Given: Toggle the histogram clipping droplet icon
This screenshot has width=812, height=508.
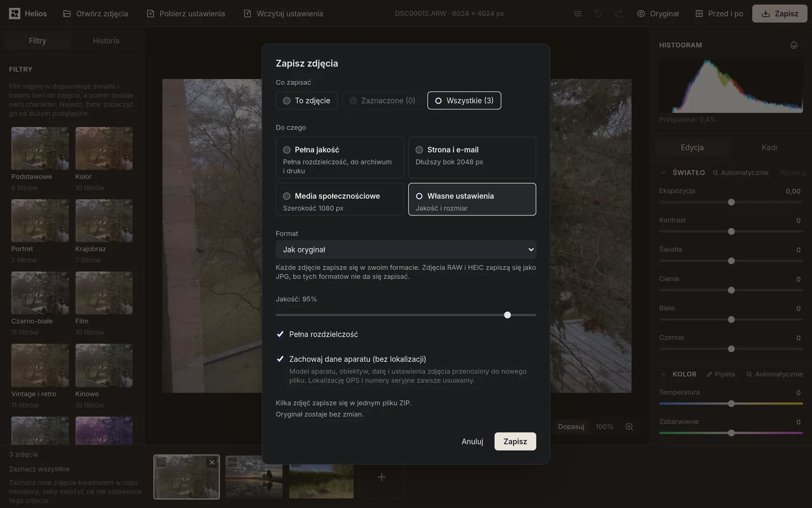Looking at the screenshot, I should tap(794, 45).
